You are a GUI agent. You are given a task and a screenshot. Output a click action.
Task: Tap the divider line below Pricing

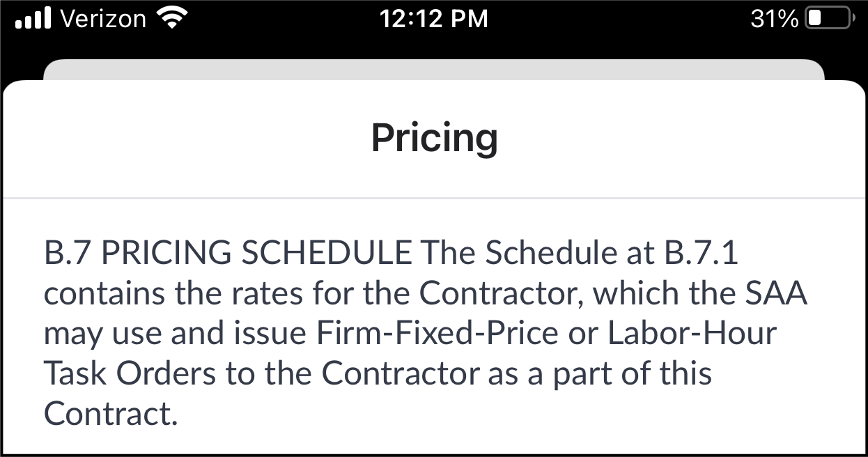tap(434, 199)
